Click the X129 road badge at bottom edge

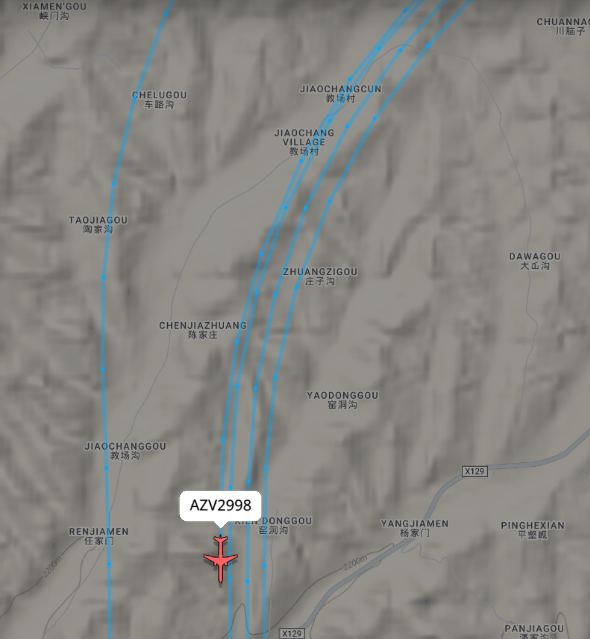click(292, 633)
